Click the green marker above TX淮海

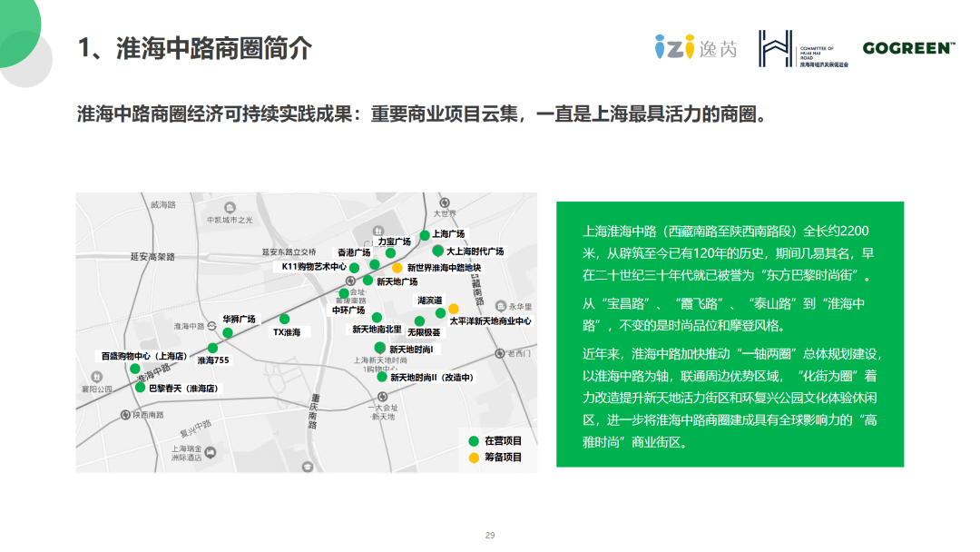(284, 319)
